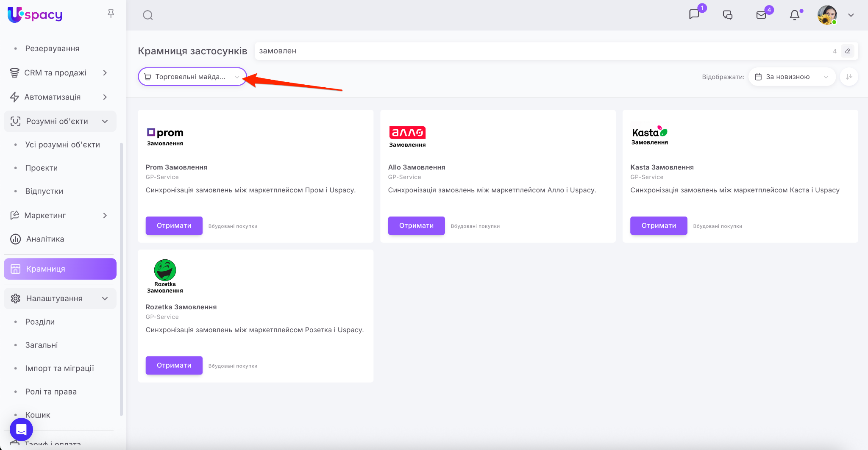
Task: Open the email inbox envelope icon
Action: pos(761,15)
